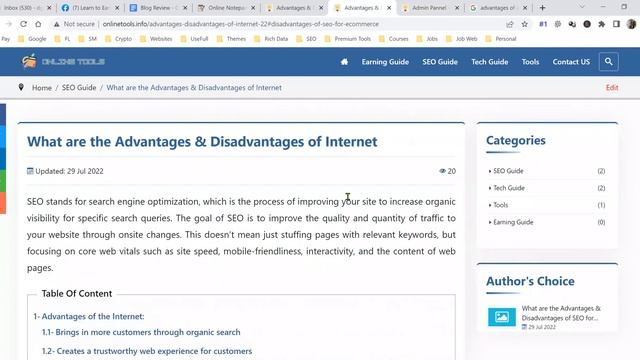The image size is (640, 360).
Task: Click the SEO Guide breadcrumb link
Action: pos(79,88)
